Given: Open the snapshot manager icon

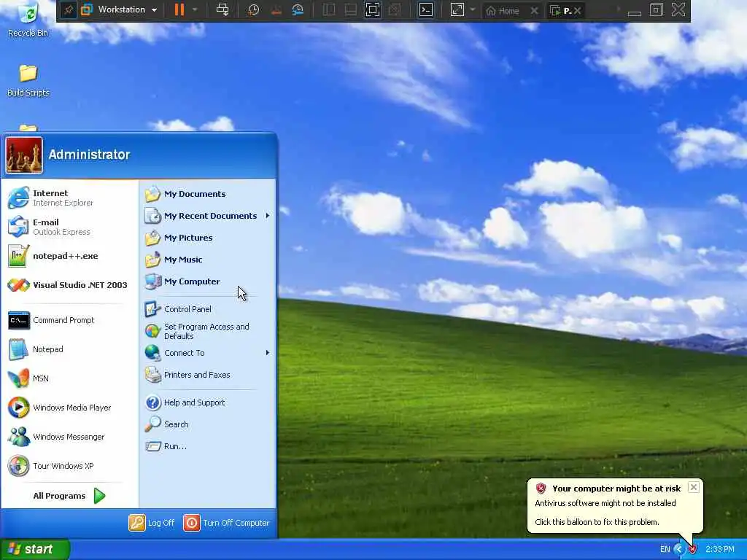Looking at the screenshot, I should pyautogui.click(x=298, y=10).
